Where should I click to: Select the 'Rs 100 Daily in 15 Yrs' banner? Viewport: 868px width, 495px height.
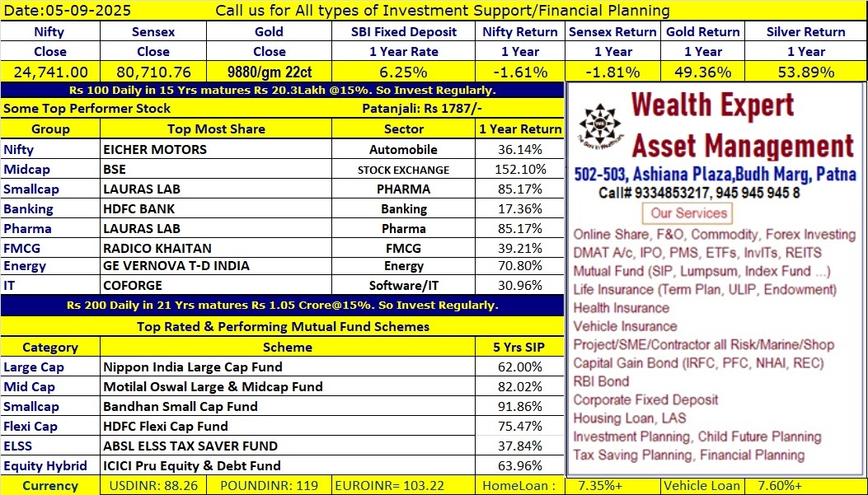[x=282, y=90]
